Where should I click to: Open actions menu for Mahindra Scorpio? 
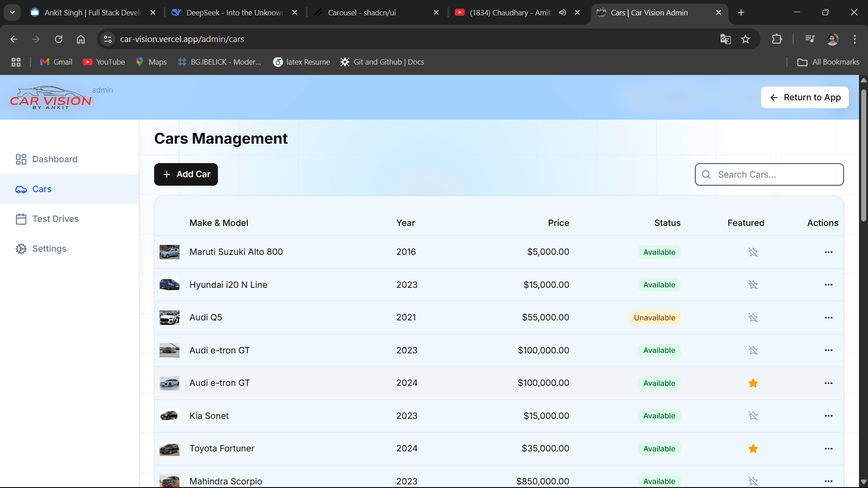click(x=828, y=481)
